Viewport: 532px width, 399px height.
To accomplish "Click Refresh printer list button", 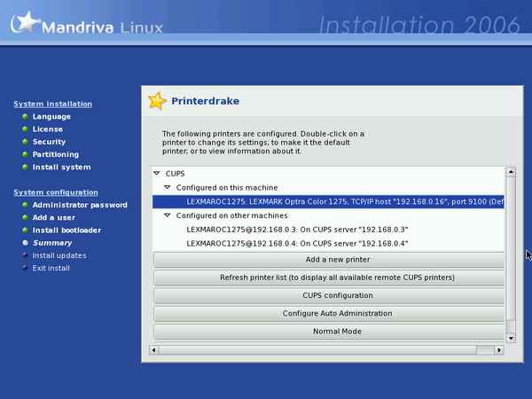I will (329, 278).
